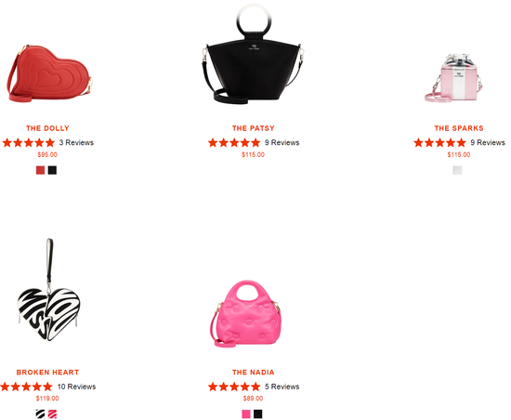Viewport: 511px width, 420px height.
Task: Open the pink Nadia puffy bag image
Action: point(247,314)
